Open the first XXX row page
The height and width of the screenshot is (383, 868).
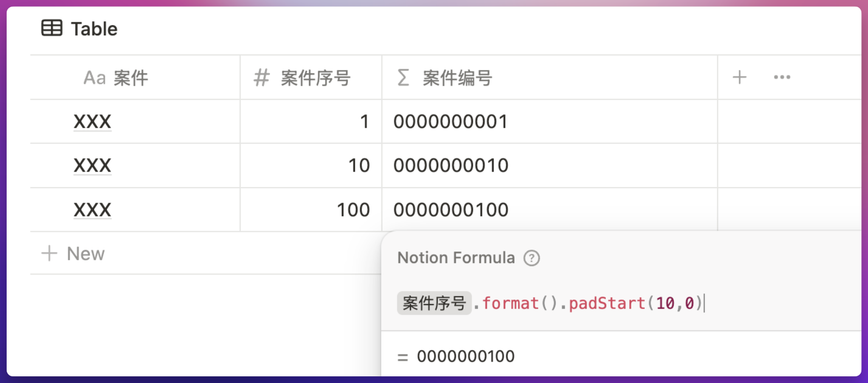[x=92, y=122]
